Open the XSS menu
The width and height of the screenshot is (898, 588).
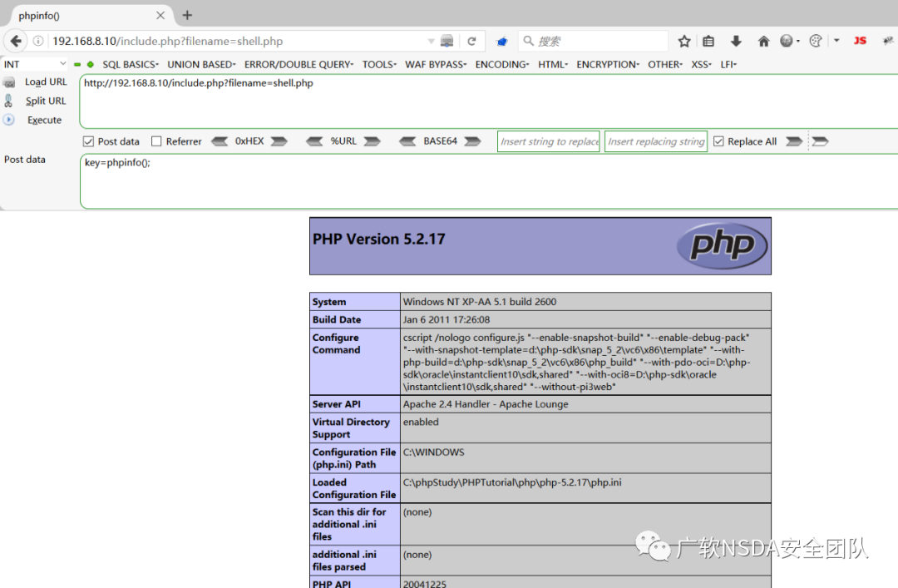pyautogui.click(x=701, y=65)
